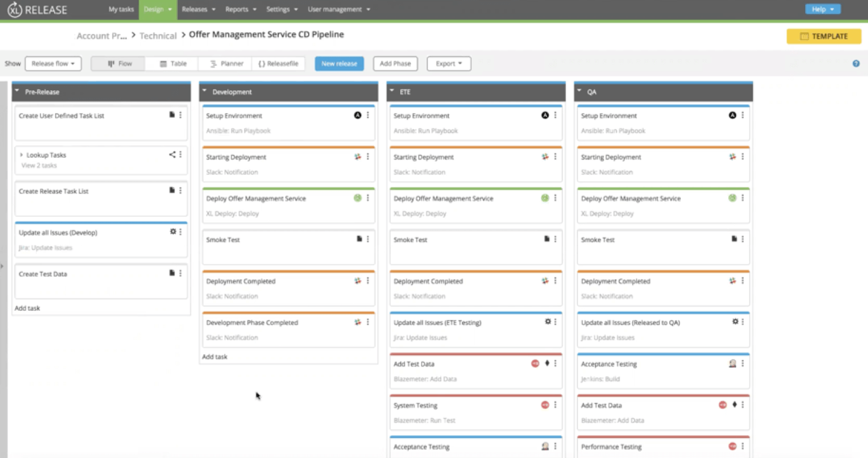Open the Release flow dropdown
The height and width of the screenshot is (458, 868).
(53, 64)
